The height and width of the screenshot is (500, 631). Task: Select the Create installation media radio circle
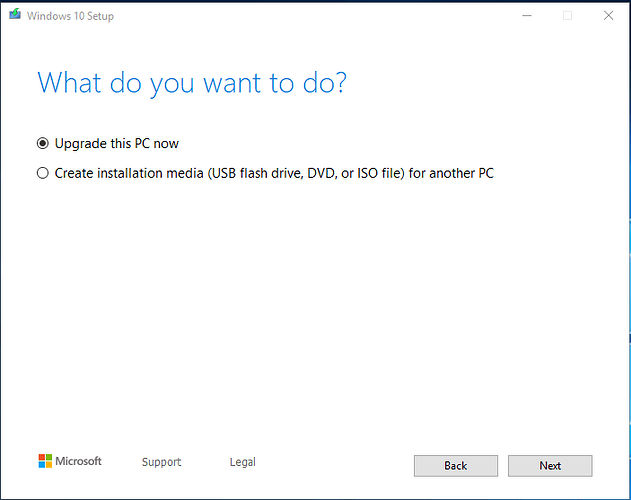(43, 173)
